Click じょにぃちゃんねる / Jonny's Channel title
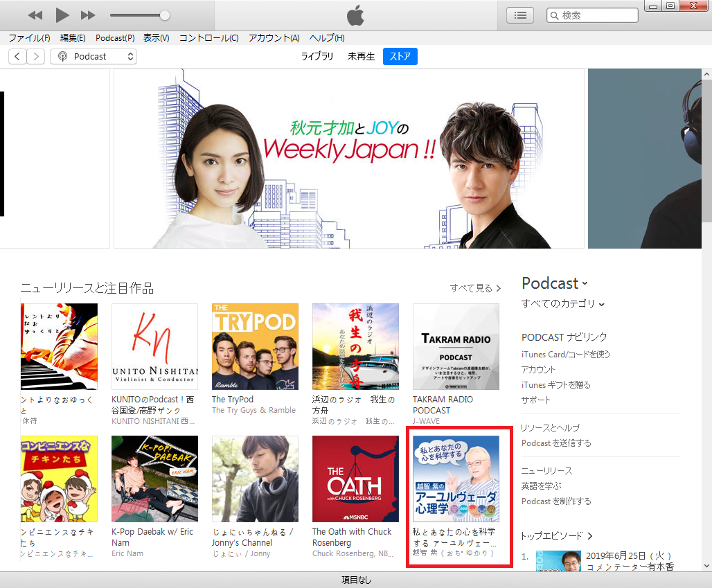The image size is (712, 588). (x=253, y=537)
